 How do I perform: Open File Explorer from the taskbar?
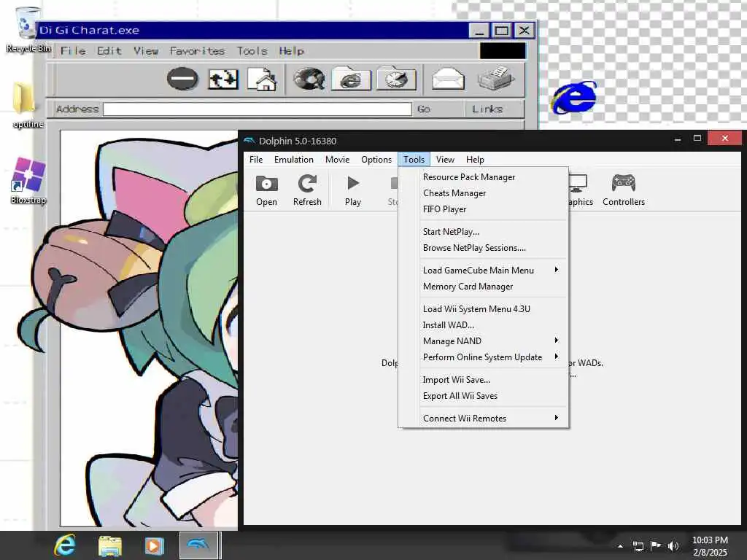tap(110, 545)
